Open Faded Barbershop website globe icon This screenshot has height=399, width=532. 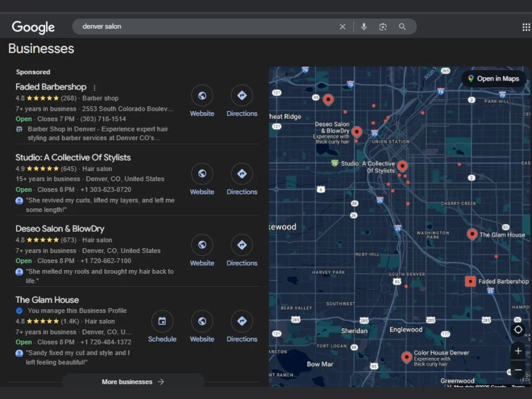click(202, 96)
